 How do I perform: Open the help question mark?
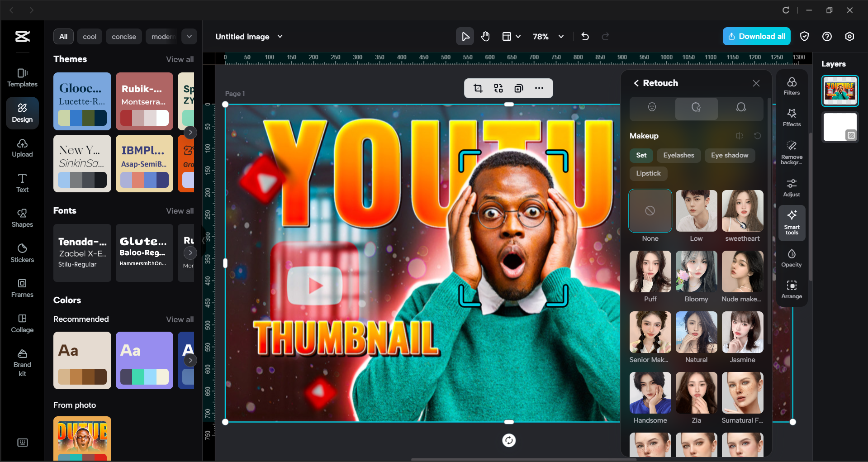tap(827, 36)
